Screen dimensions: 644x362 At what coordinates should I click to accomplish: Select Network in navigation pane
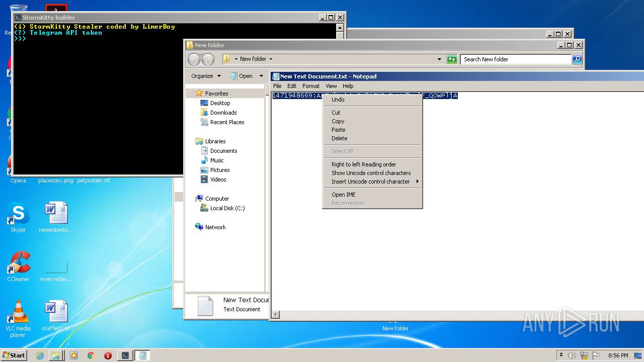click(x=215, y=227)
